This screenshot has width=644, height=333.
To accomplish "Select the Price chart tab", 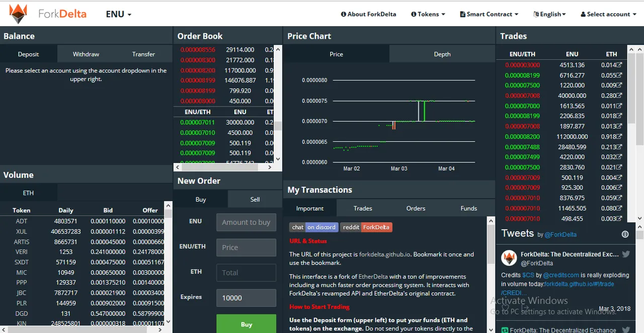I will pyautogui.click(x=336, y=54).
